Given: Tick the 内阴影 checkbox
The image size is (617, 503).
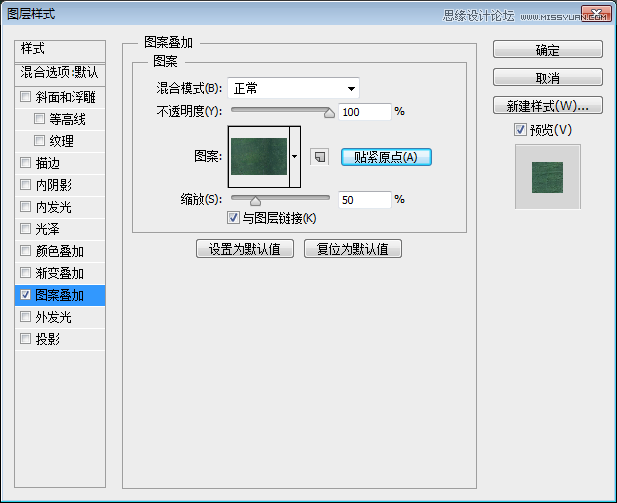Looking at the screenshot, I should click(26, 185).
